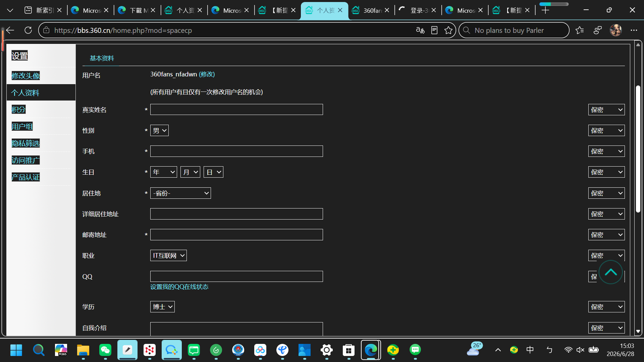Open the network Wi-Fi tray icon
This screenshot has height=362, width=644.
pyautogui.click(x=568, y=350)
